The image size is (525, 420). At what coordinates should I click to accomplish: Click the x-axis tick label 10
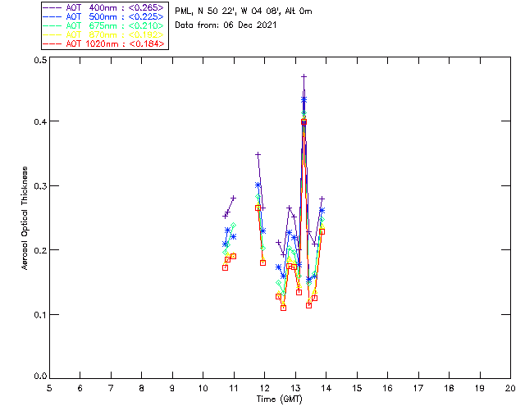[x=203, y=388]
